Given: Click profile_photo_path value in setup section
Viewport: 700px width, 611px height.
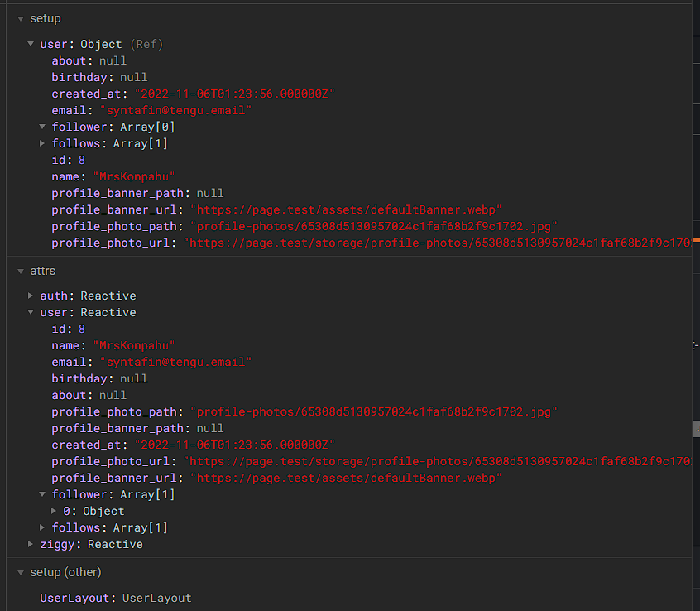Looking at the screenshot, I should [373, 226].
